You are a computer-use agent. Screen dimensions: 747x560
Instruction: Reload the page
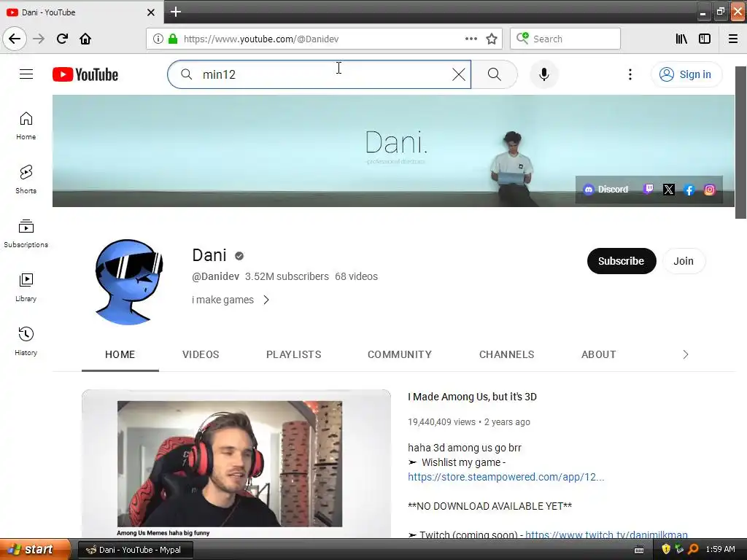(62, 39)
